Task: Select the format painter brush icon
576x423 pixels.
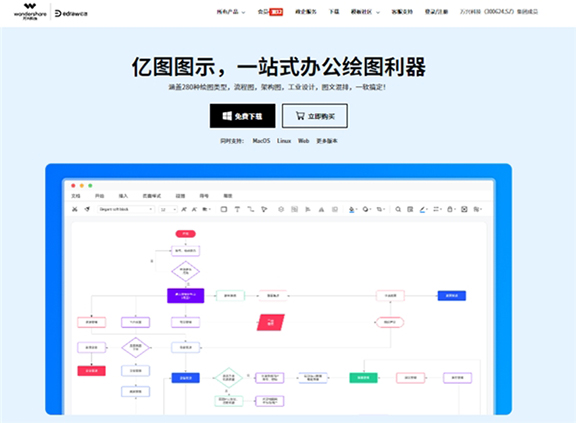Action: click(87, 209)
